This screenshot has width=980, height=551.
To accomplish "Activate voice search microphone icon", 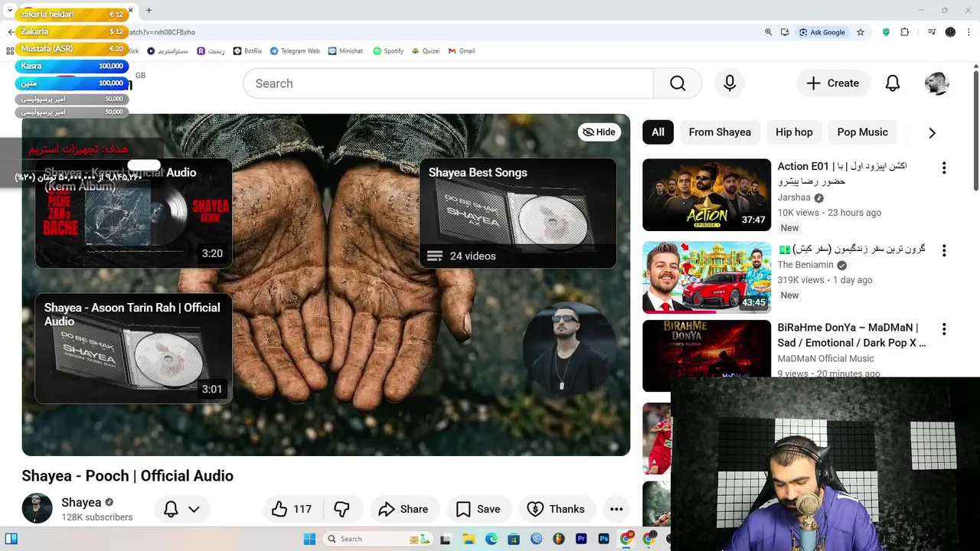I will 730,83.
